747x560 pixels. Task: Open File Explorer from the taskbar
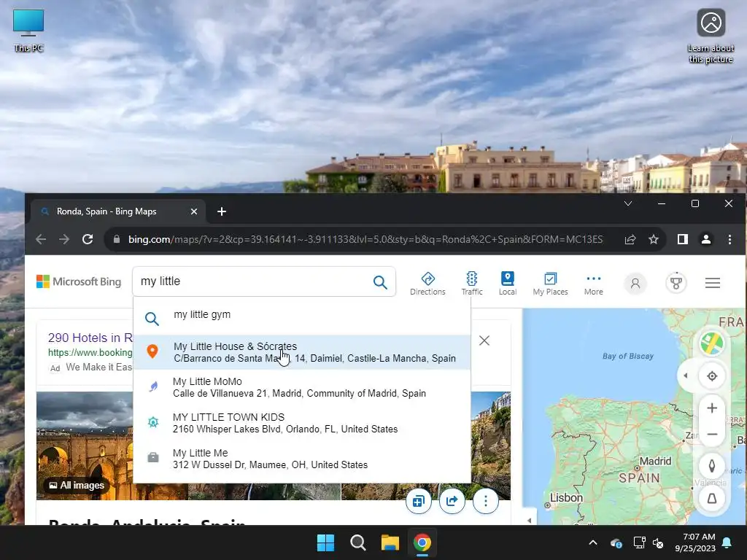(x=390, y=542)
